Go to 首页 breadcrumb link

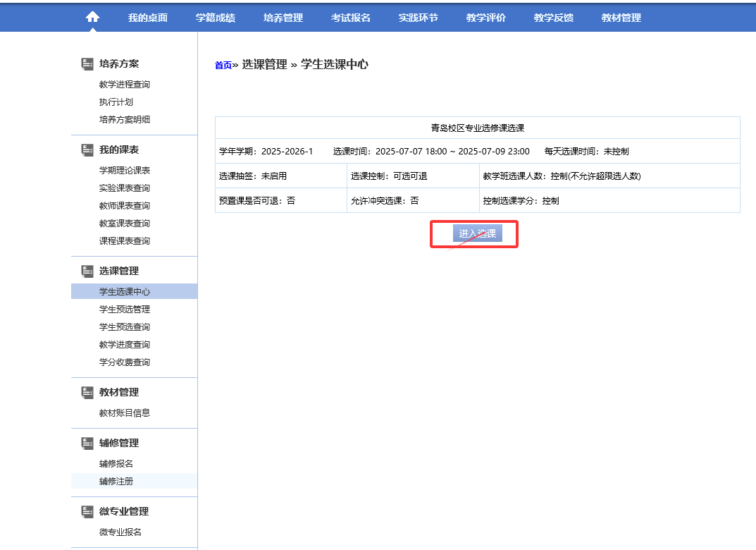coord(223,66)
